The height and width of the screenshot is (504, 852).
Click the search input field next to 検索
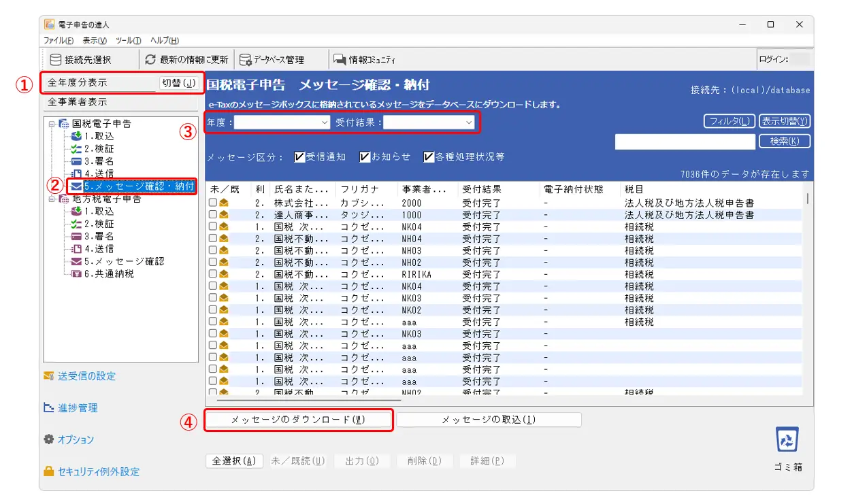685,141
